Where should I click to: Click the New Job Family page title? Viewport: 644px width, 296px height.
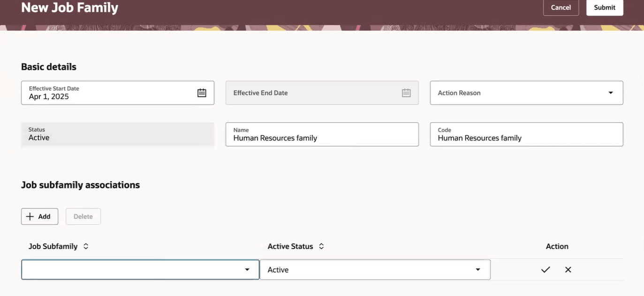tap(70, 7)
